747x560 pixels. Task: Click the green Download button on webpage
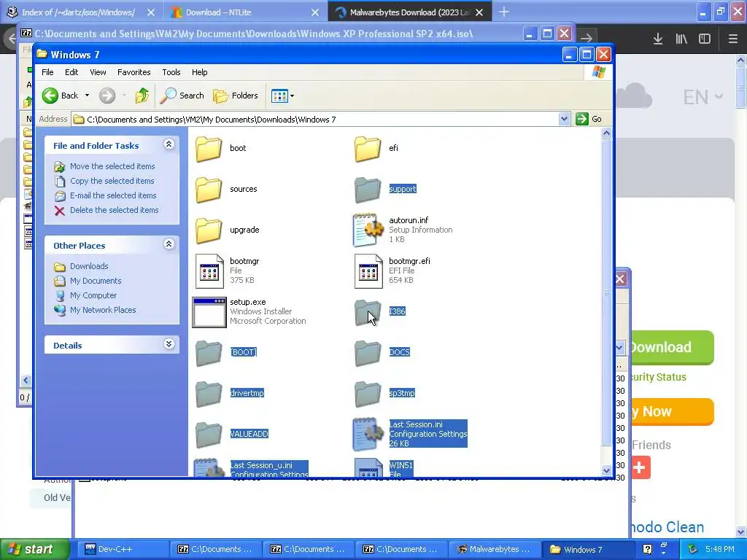coord(672,347)
